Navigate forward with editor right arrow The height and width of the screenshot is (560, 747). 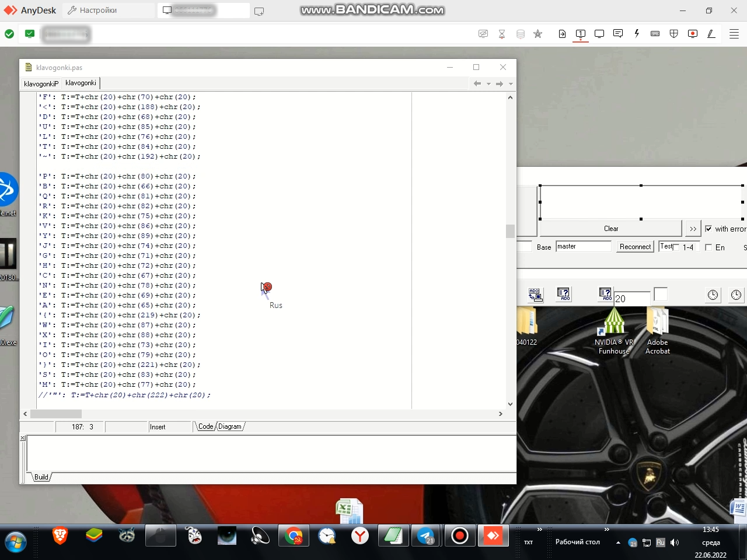coord(500,84)
